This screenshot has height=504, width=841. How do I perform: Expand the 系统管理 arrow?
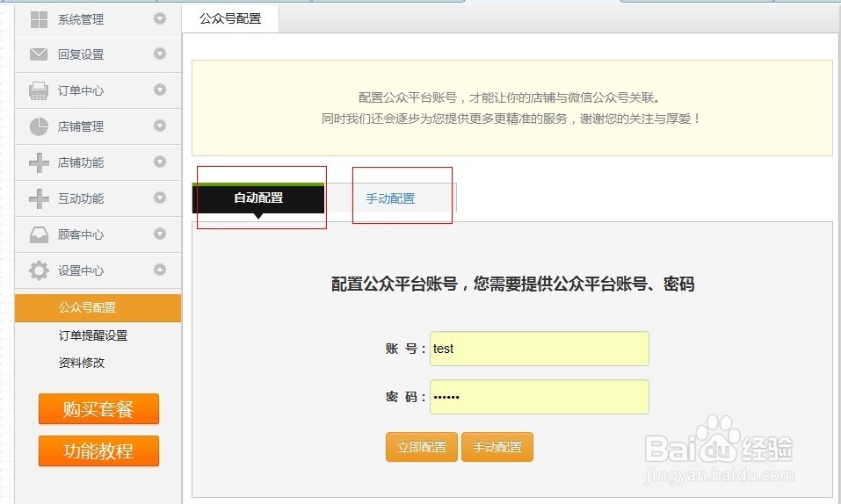coord(160,18)
